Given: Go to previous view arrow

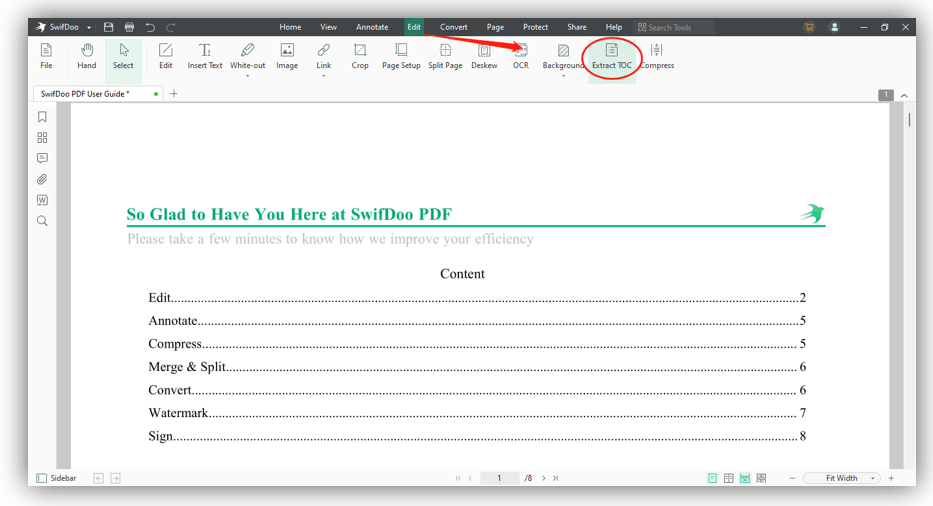Looking at the screenshot, I should (99, 478).
